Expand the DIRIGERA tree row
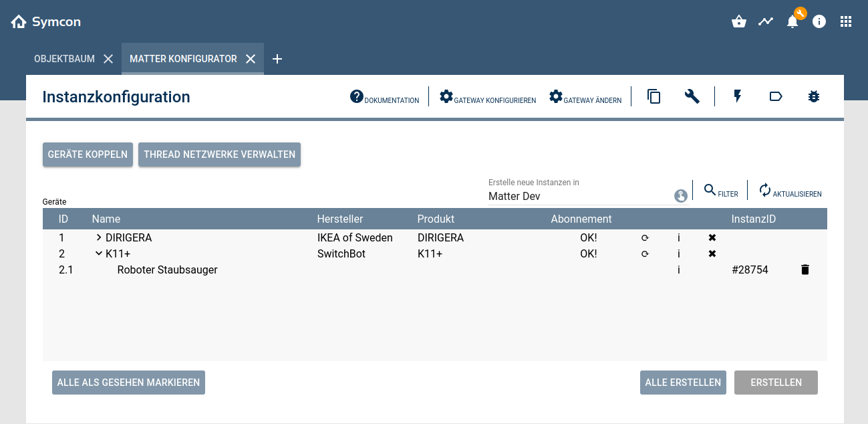The width and height of the screenshot is (868, 424). [99, 238]
